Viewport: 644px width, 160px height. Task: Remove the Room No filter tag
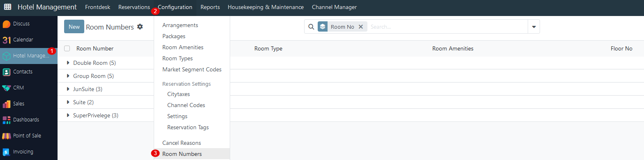pyautogui.click(x=361, y=27)
